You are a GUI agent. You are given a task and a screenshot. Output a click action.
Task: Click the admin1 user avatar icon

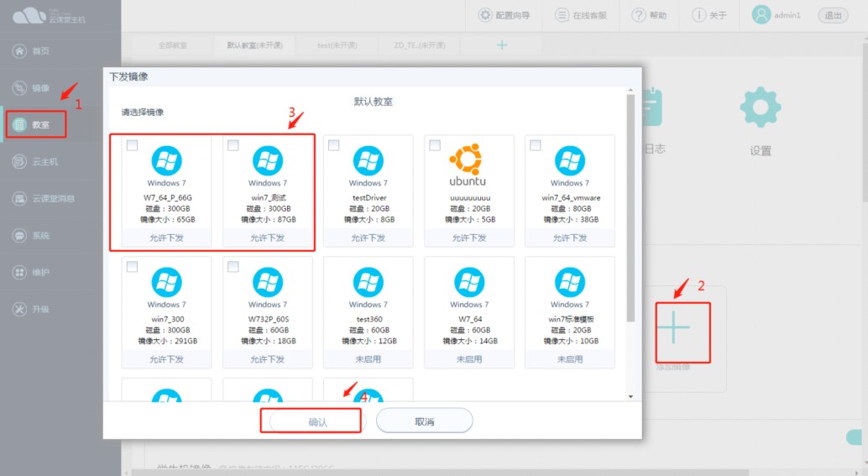click(761, 15)
